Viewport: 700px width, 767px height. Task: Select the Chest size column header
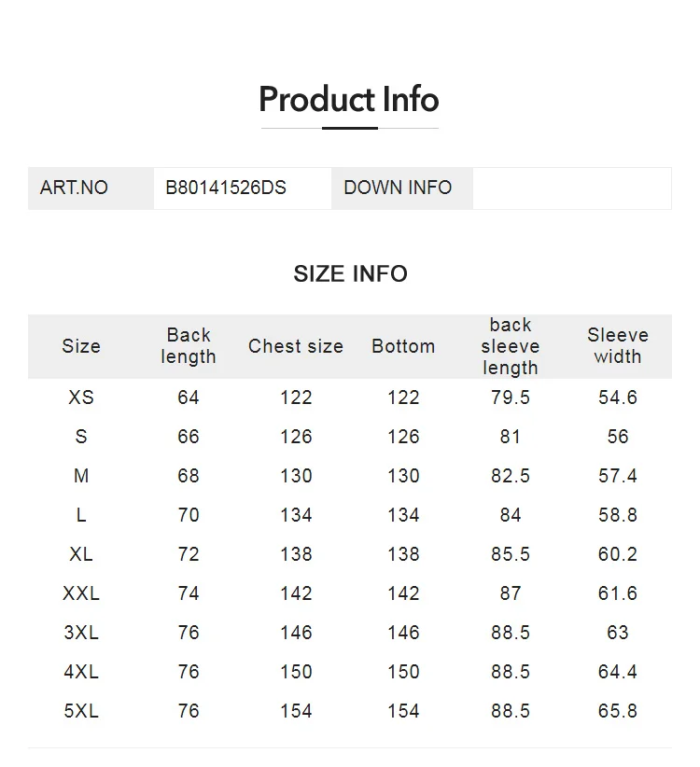[296, 346]
